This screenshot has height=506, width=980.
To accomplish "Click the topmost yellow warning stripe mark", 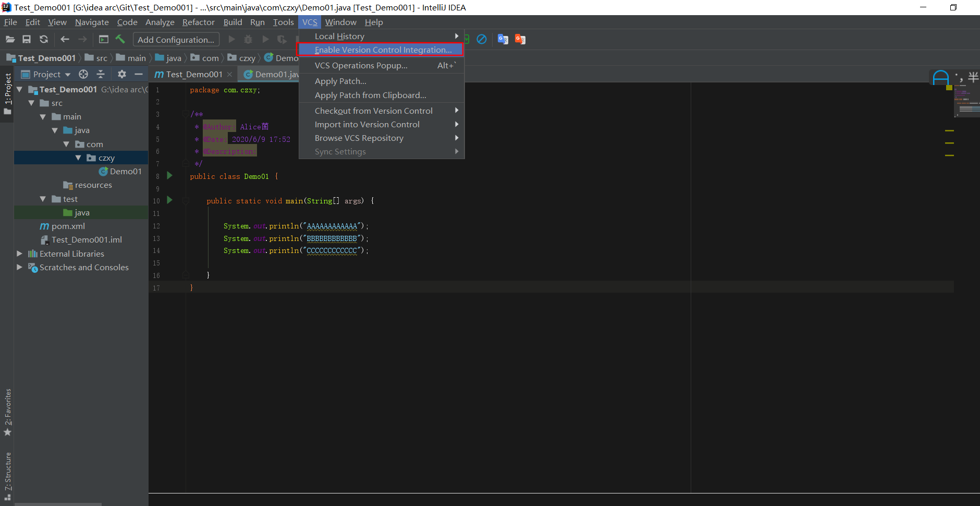I will pyautogui.click(x=949, y=130).
